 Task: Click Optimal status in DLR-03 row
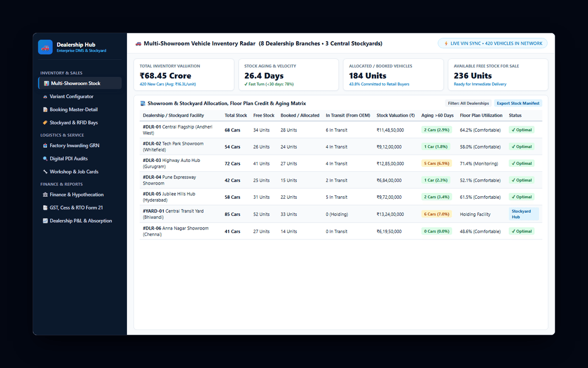click(522, 163)
